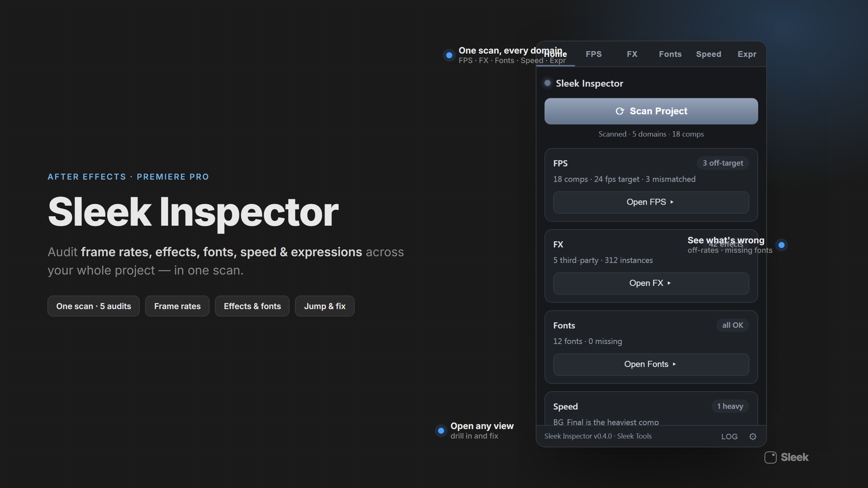Click the 3 off-target badge
Screen dimensions: 868x488
(723, 163)
